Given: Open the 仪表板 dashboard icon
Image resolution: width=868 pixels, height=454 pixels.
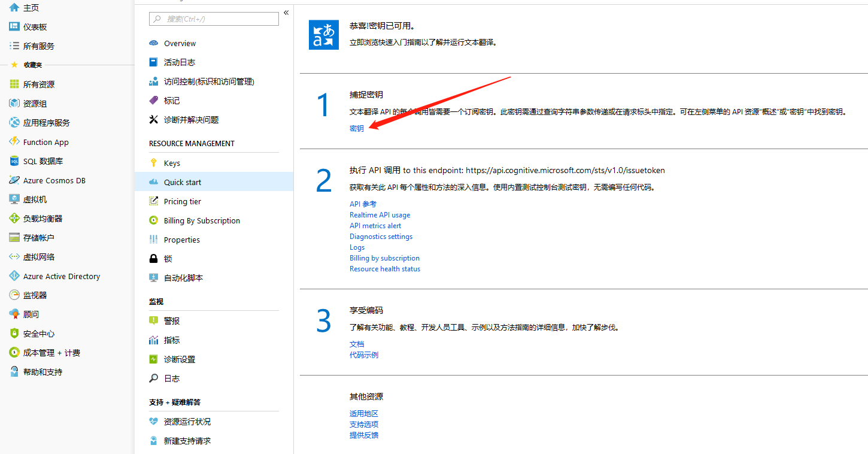Looking at the screenshot, I should (x=14, y=27).
